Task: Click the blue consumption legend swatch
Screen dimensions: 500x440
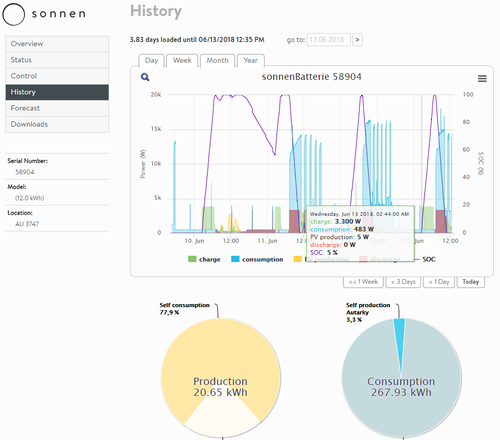Action: point(235,259)
